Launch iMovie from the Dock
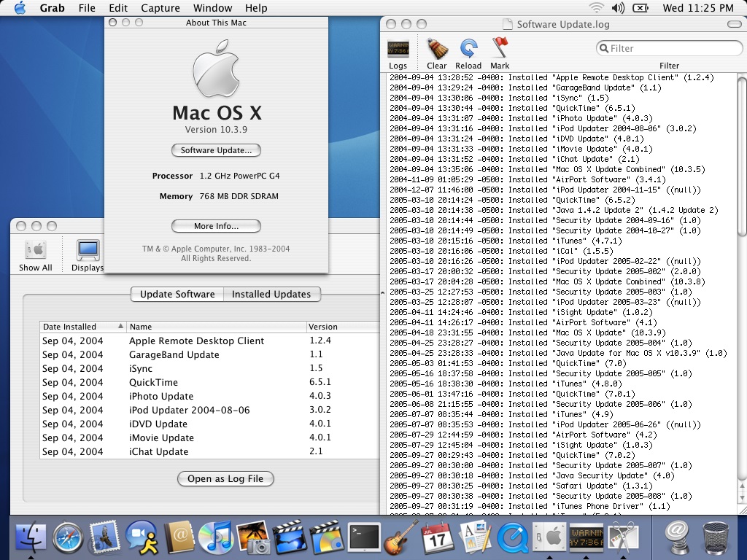Image resolution: width=747 pixels, height=560 pixels. click(x=289, y=537)
